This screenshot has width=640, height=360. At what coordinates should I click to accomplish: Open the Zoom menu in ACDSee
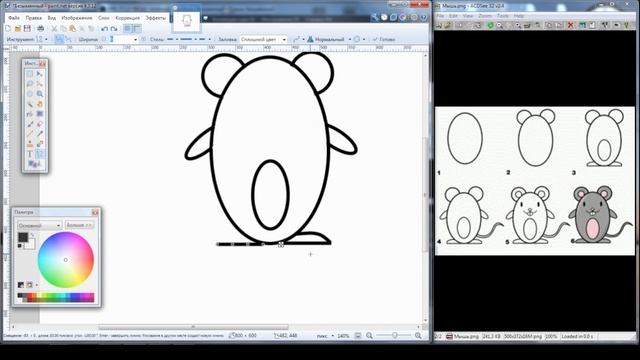[x=485, y=16]
